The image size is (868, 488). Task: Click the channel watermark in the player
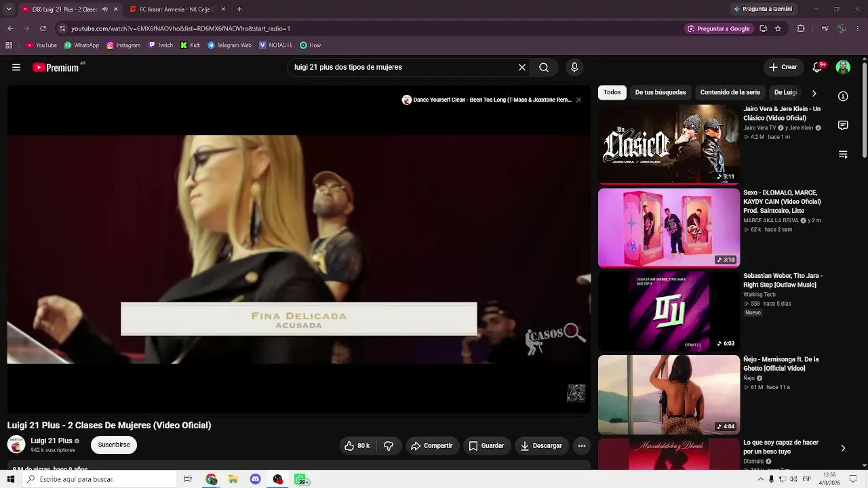pyautogui.click(x=576, y=394)
